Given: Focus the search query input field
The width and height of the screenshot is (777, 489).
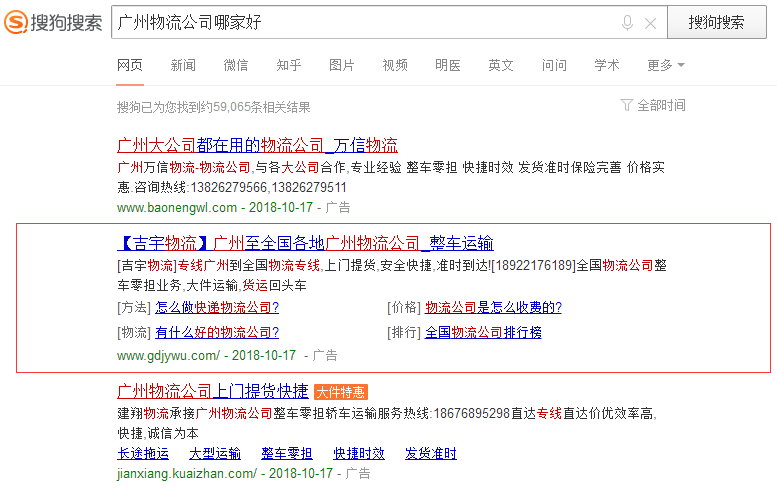Looking at the screenshot, I should tap(360, 23).
